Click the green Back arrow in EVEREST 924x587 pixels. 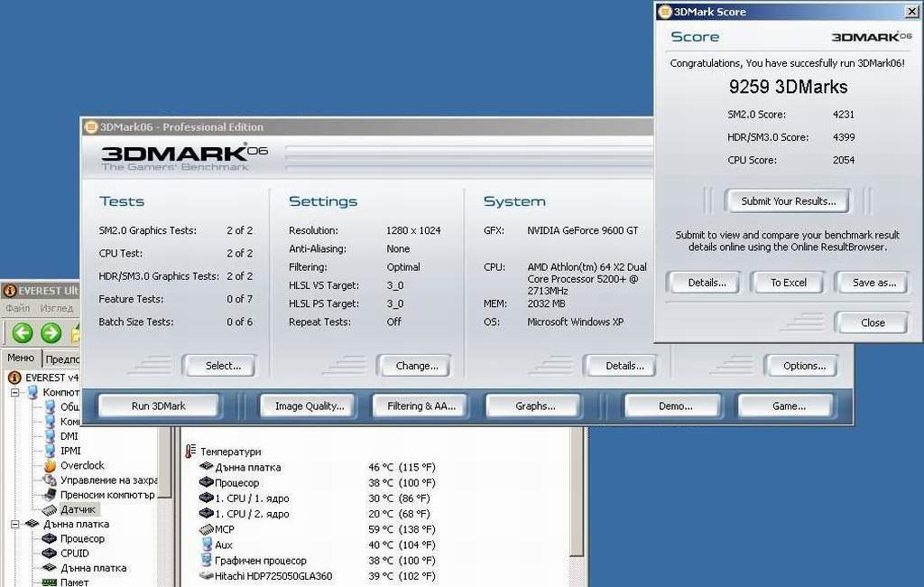click(23, 333)
